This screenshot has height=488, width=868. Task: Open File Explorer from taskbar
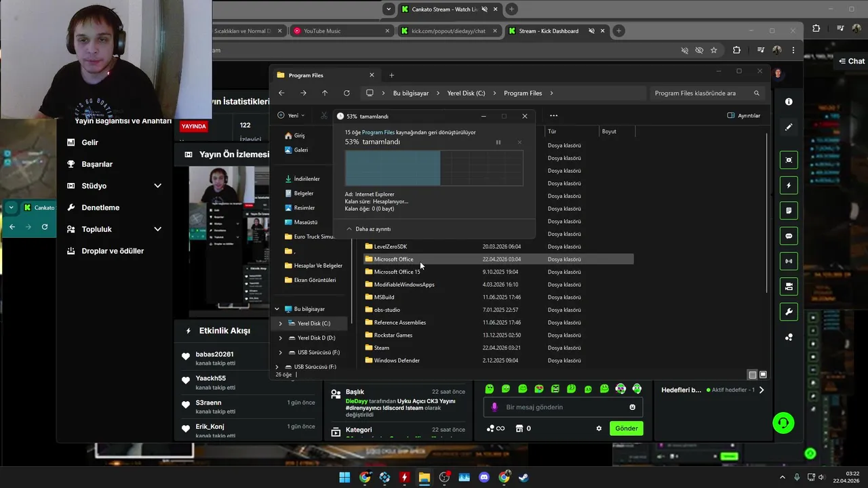tap(424, 477)
